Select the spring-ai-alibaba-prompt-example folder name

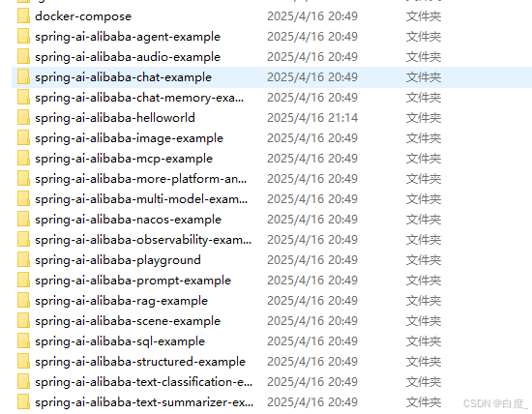(133, 281)
